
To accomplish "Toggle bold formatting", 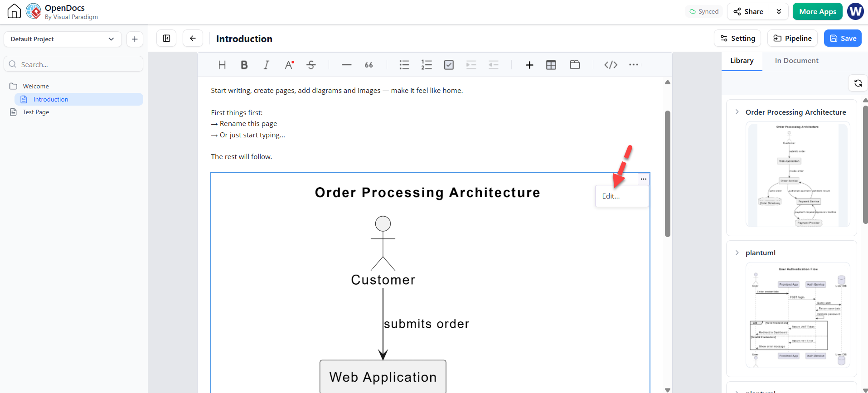I will point(244,65).
